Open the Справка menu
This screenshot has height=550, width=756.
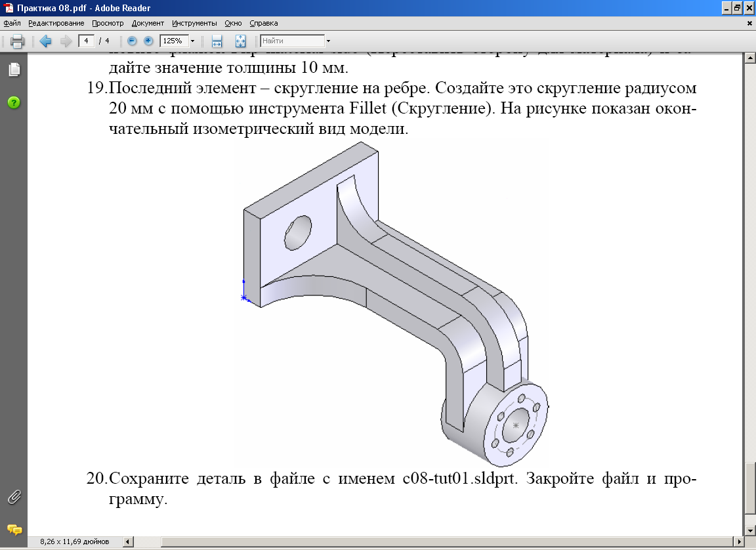pyautogui.click(x=263, y=23)
